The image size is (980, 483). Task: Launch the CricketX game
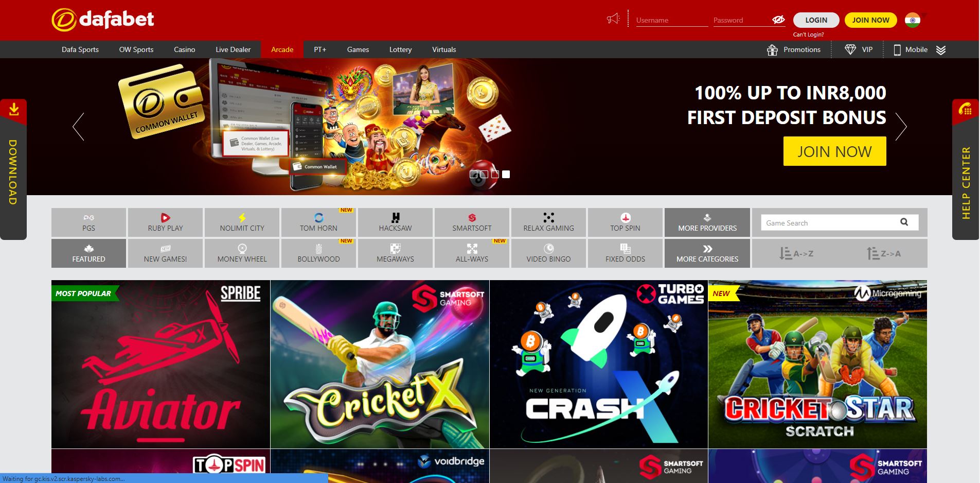click(x=380, y=364)
